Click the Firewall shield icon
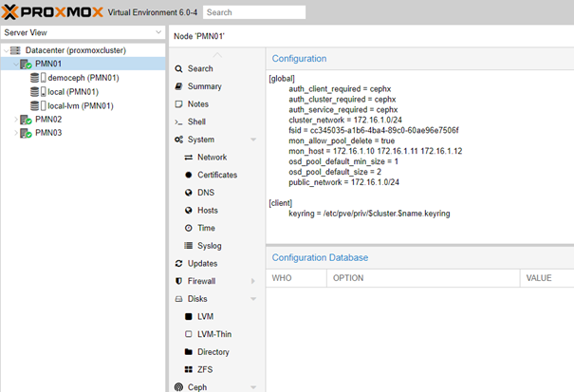Image resolution: width=574 pixels, height=392 pixels. [178, 281]
